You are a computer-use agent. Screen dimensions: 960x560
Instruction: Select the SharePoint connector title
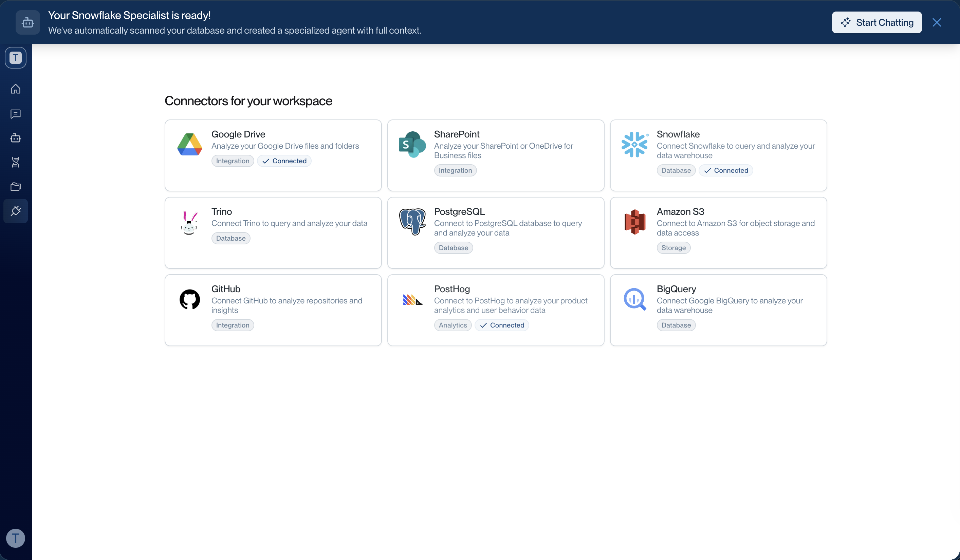coord(456,134)
